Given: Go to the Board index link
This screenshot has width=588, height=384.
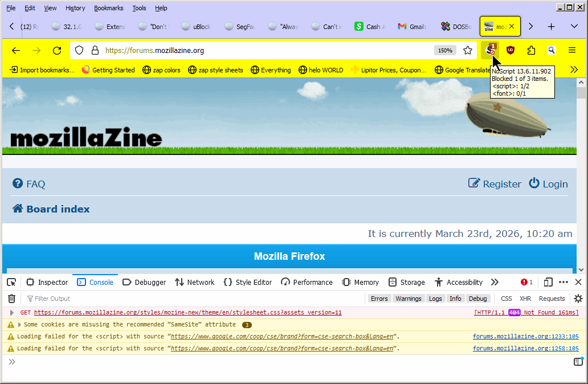Looking at the screenshot, I should point(51,209).
